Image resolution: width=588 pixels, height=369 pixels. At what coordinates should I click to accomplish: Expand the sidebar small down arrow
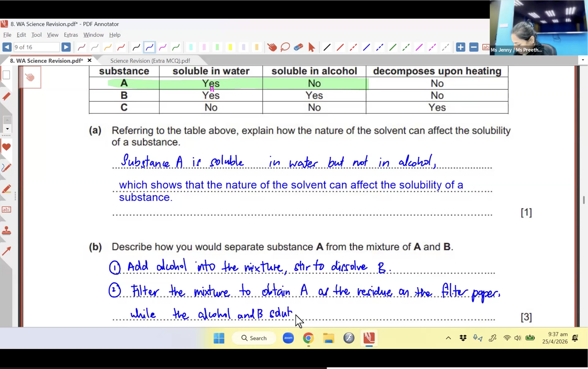(x=7, y=129)
